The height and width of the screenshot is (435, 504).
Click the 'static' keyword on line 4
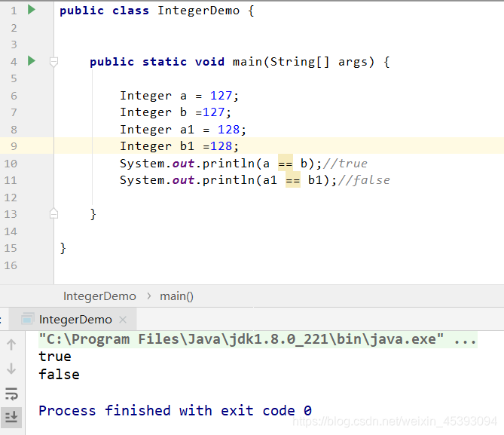[164, 62]
